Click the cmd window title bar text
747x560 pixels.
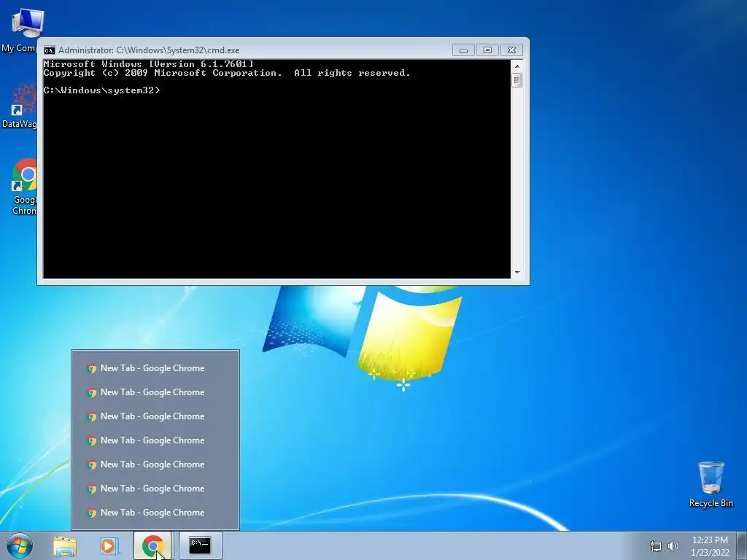pos(149,50)
